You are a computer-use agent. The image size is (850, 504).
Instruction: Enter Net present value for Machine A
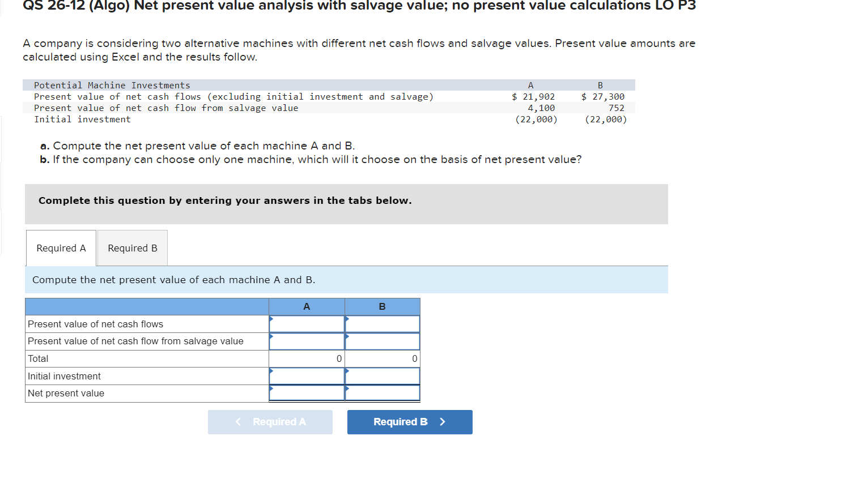(308, 393)
